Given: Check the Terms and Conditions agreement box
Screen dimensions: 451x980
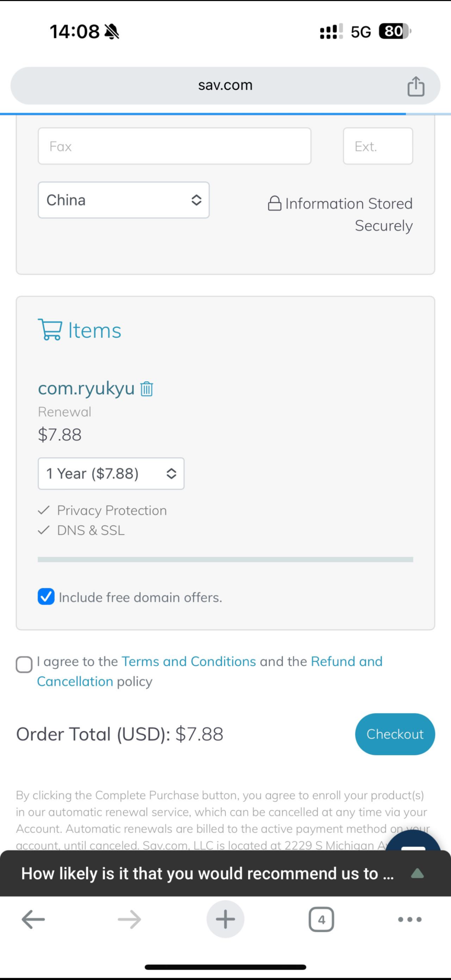Looking at the screenshot, I should pos(24,665).
